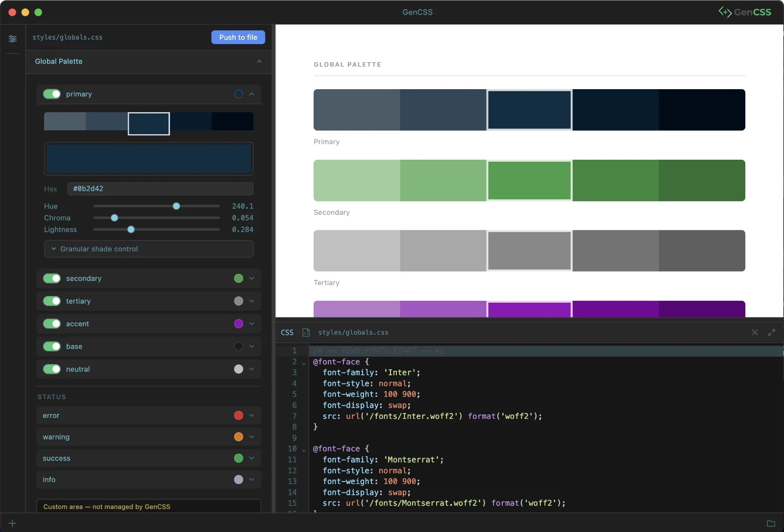Expand the info status color row
The height and width of the screenshot is (532, 784).
point(252,480)
